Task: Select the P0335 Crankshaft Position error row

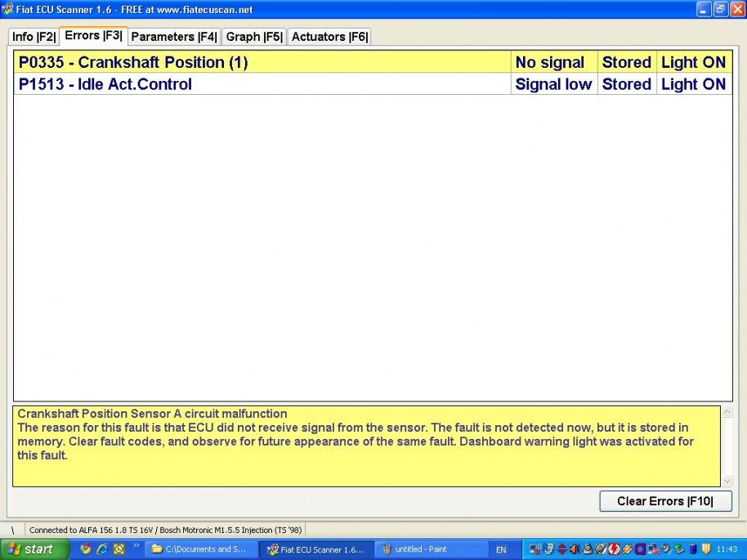Action: [262, 62]
